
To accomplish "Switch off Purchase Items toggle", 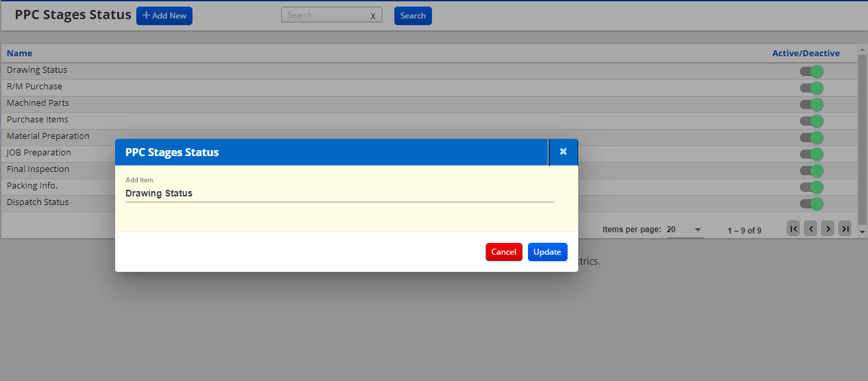I will (811, 121).
